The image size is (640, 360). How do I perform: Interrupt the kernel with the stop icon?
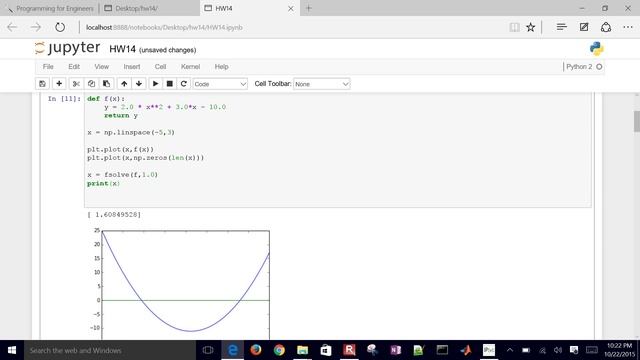[169, 84]
